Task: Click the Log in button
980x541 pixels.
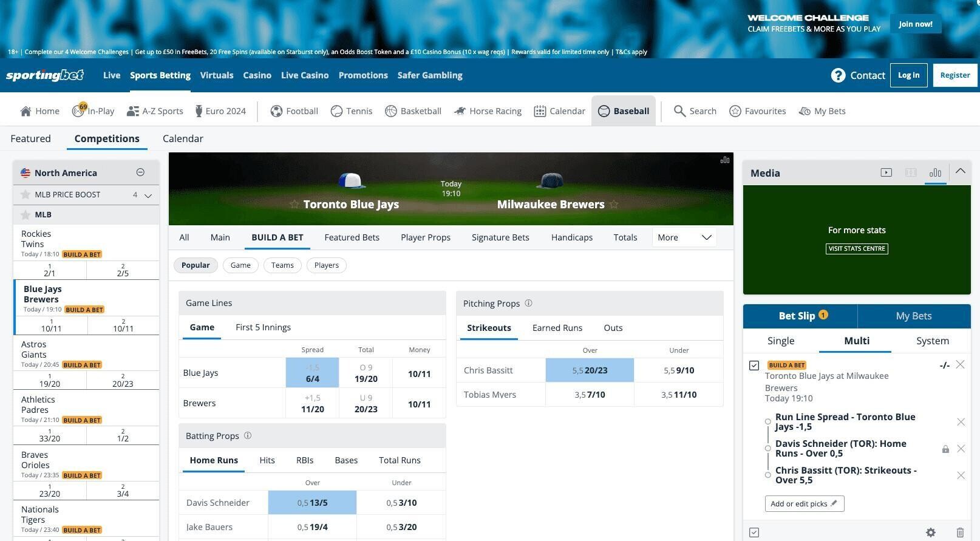Action: coord(909,75)
